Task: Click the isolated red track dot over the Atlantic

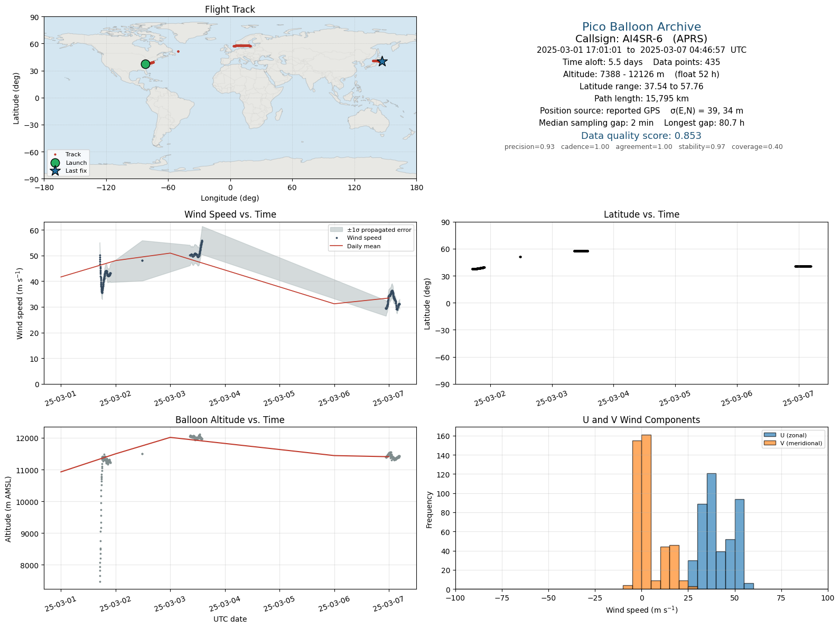Action: point(178,51)
